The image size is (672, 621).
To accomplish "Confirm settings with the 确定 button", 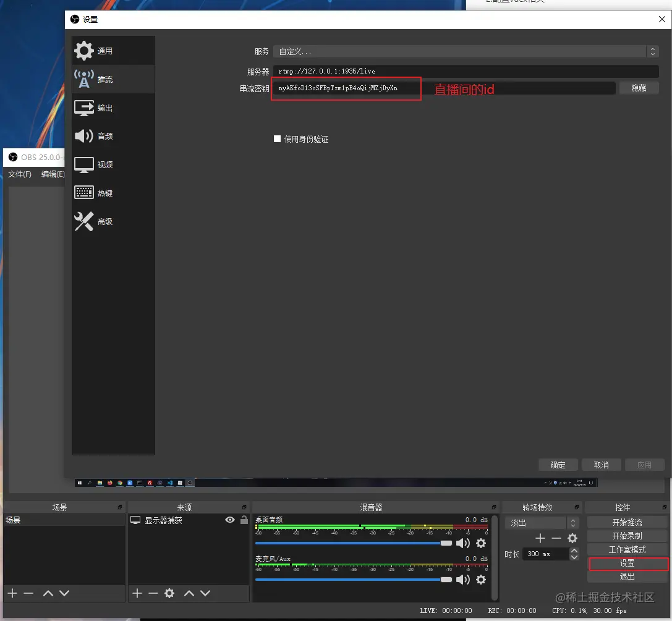I will point(558,465).
